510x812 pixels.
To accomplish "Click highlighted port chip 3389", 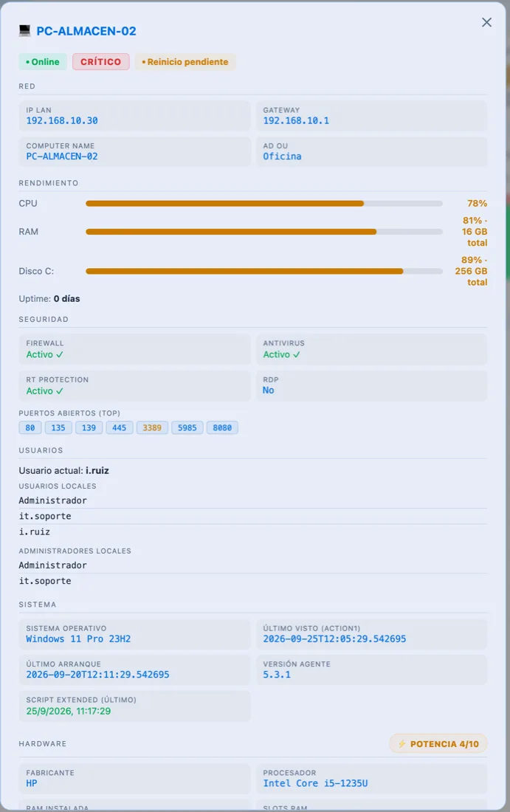I will tap(152, 427).
